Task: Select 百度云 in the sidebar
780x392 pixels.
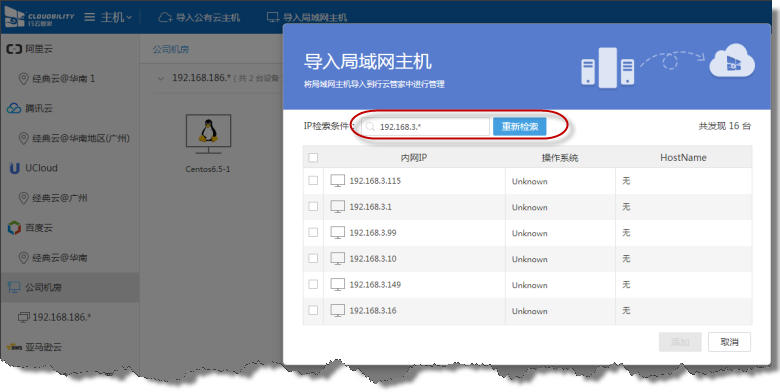Action: (39, 228)
